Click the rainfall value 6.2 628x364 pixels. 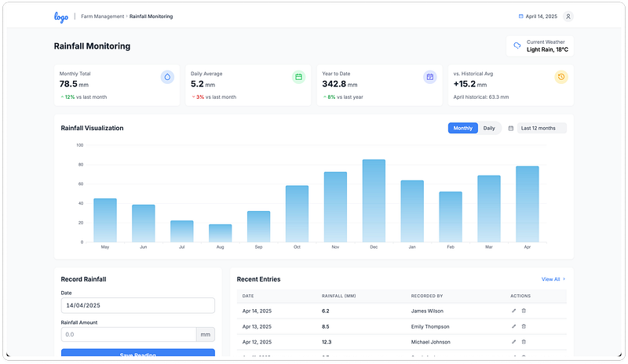[325, 311]
